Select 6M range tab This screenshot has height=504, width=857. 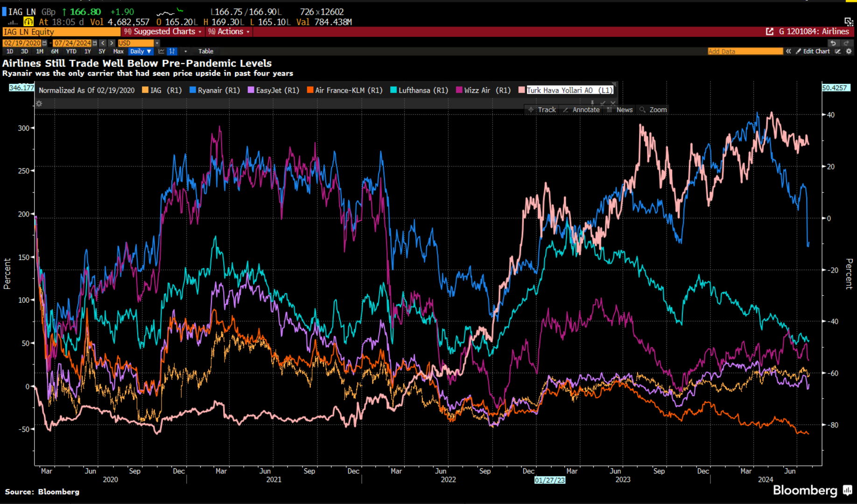pyautogui.click(x=55, y=51)
